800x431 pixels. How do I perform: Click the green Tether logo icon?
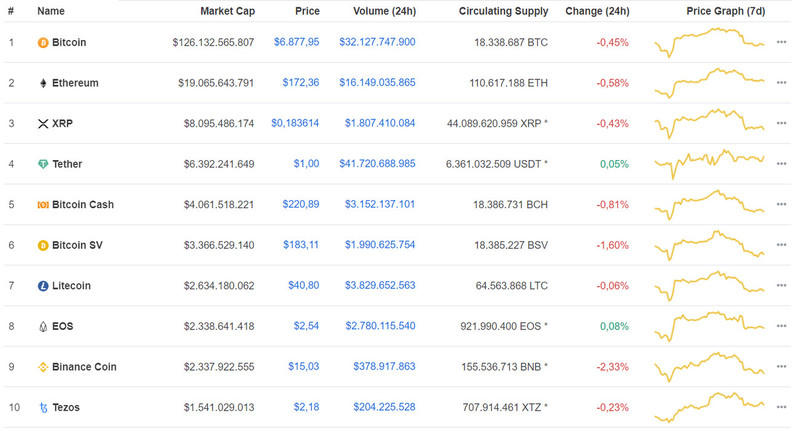tap(42, 164)
